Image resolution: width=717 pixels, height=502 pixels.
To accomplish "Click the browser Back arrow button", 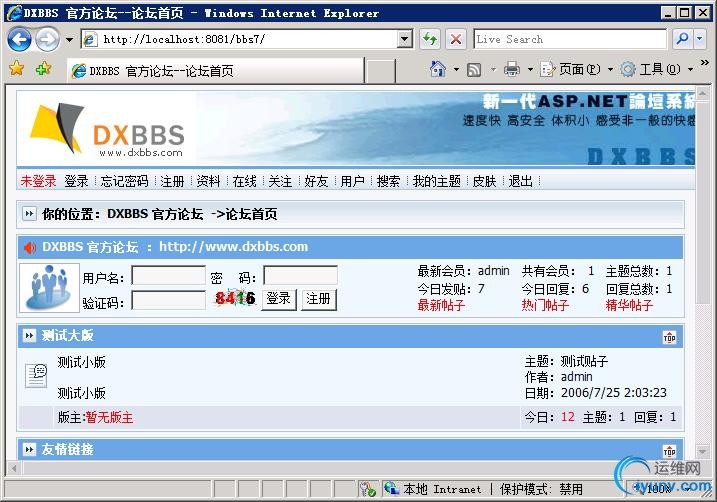I will point(19,39).
